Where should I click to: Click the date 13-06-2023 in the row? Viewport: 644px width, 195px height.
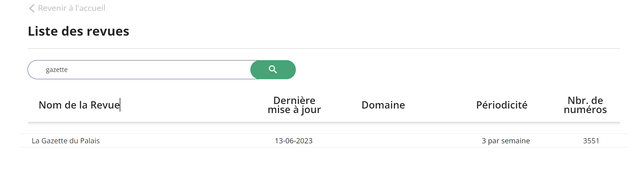coord(293,141)
